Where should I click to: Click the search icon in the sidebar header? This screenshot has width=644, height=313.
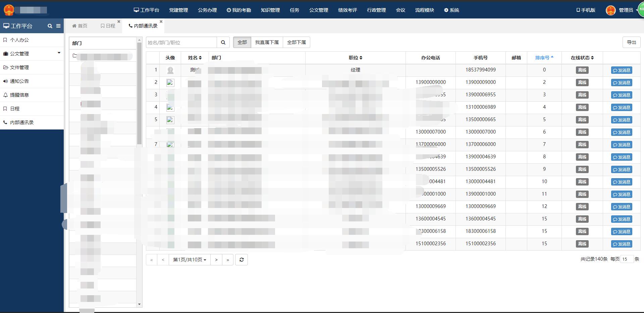[50, 26]
